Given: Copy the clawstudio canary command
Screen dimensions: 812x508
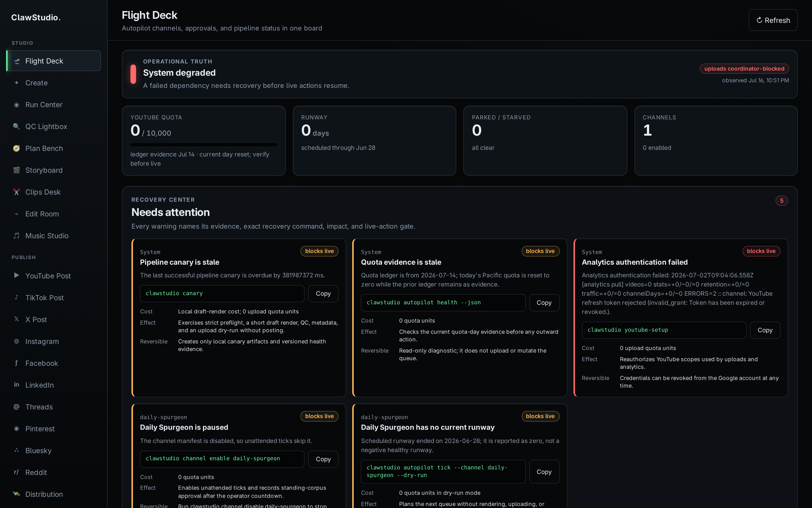Looking at the screenshot, I should click(x=323, y=294).
